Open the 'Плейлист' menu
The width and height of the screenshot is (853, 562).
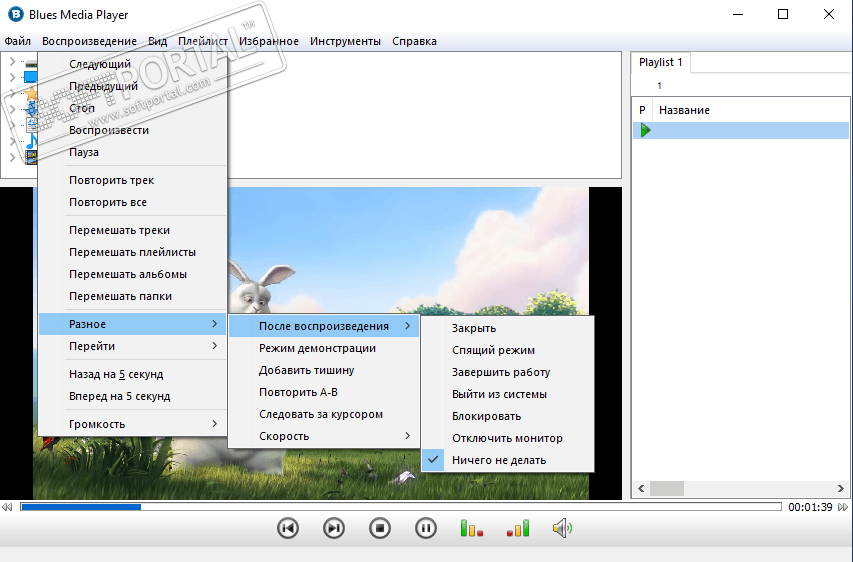click(202, 41)
